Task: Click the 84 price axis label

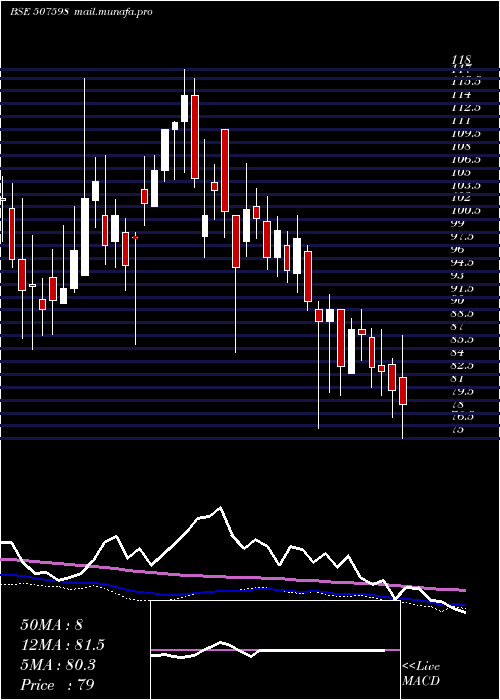Action: [x=458, y=353]
